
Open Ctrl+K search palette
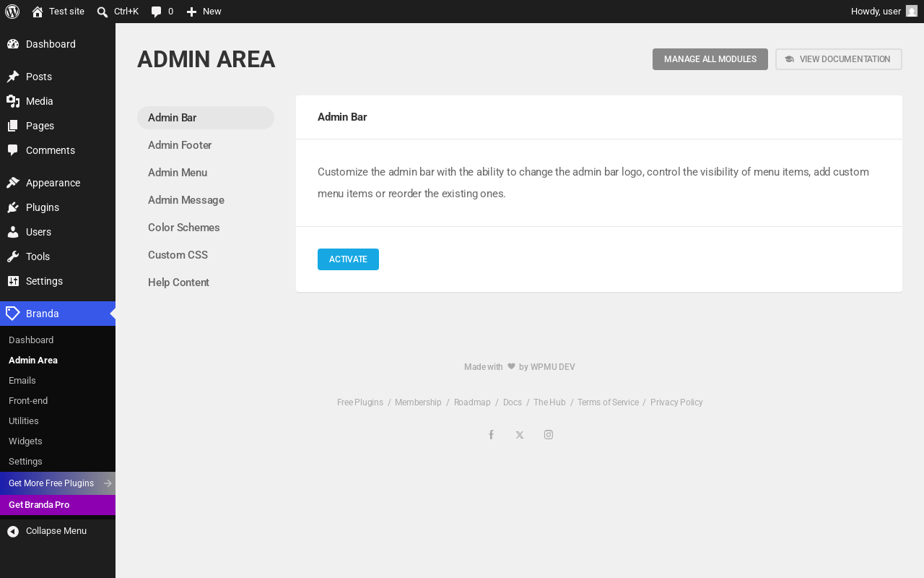click(118, 12)
